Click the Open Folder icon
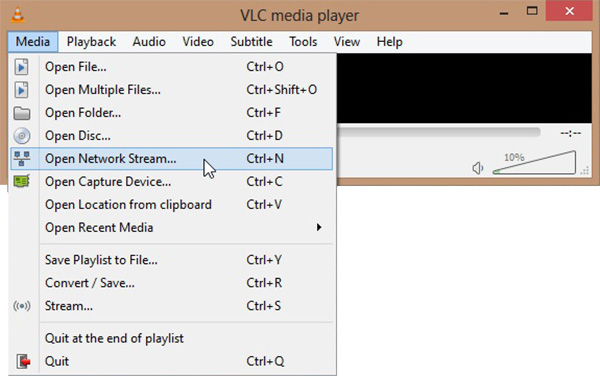 tap(22, 113)
